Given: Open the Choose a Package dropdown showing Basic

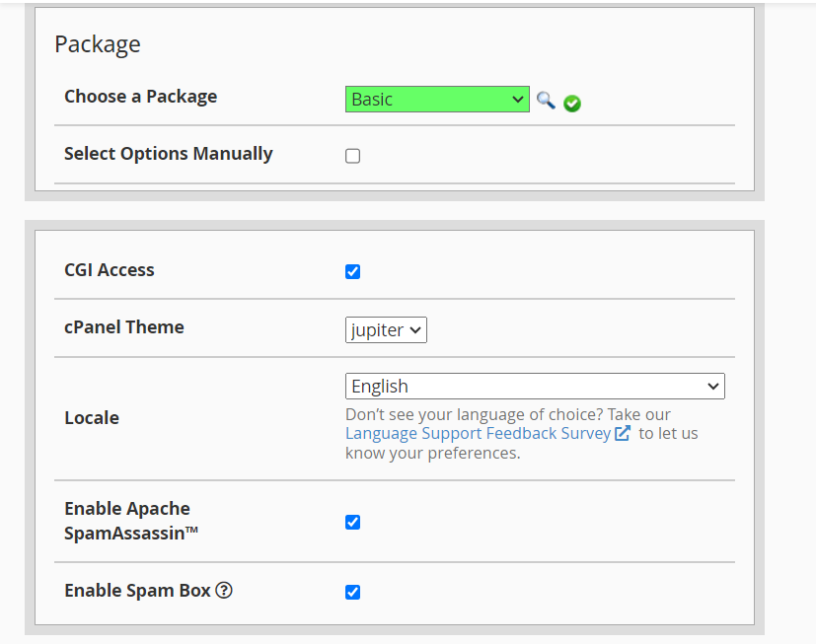Looking at the screenshot, I should (437, 100).
